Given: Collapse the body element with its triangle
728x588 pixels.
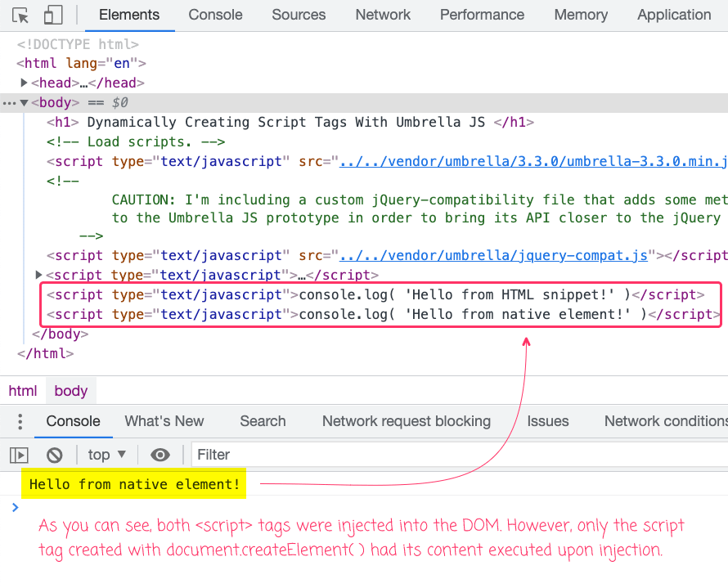Looking at the screenshot, I should [22, 102].
